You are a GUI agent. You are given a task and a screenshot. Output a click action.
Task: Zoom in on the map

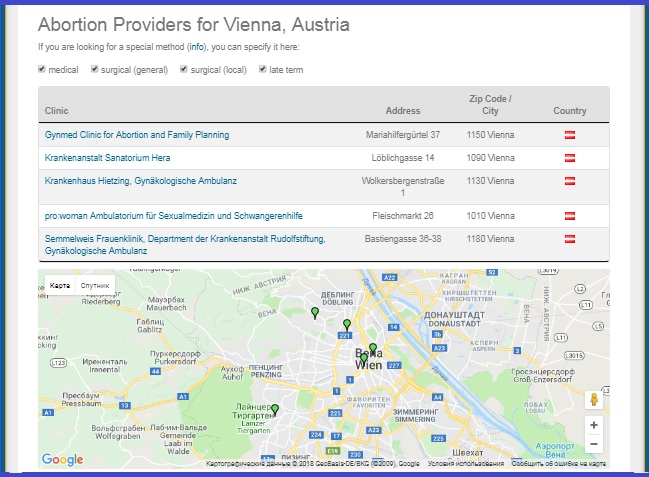(594, 425)
